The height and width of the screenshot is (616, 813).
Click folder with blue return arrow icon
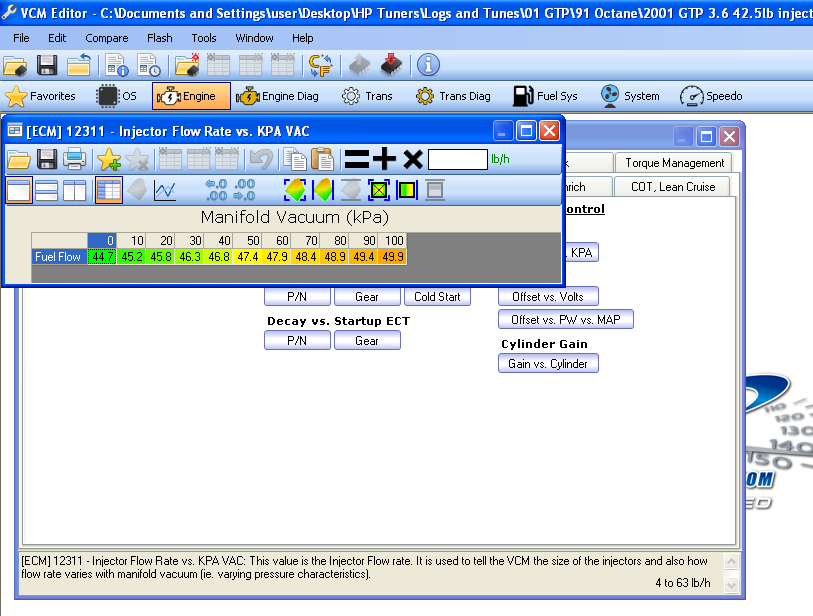coord(79,66)
